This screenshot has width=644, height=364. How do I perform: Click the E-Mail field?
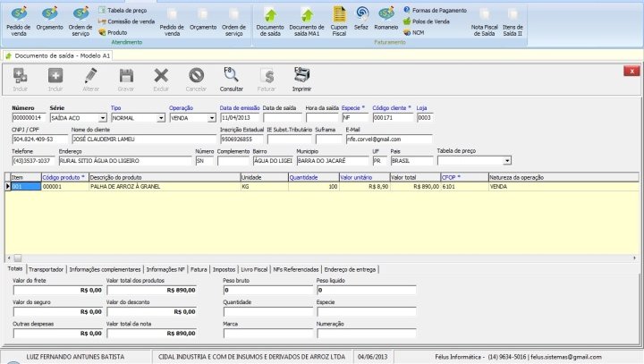point(389,140)
